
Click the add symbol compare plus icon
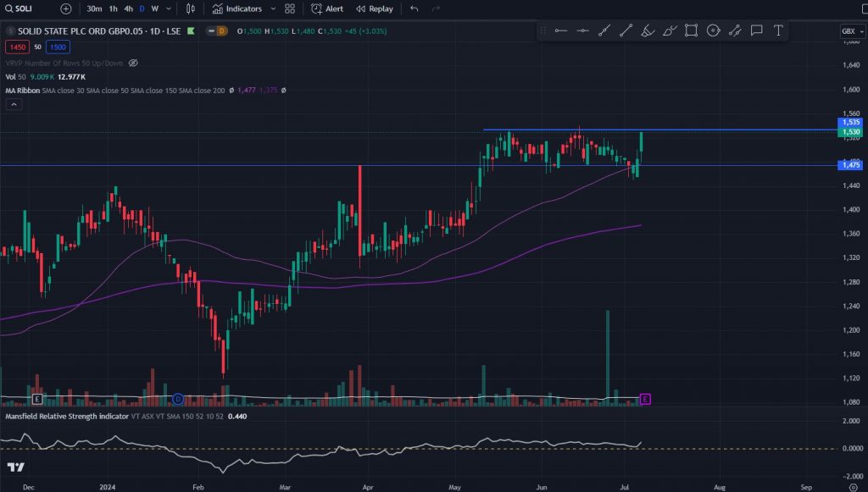66,8
